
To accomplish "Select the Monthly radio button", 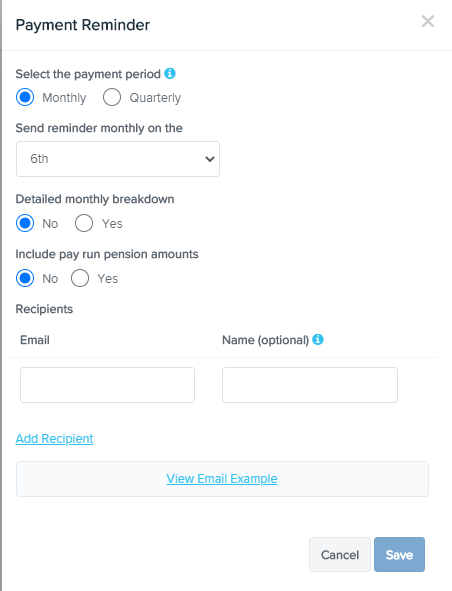I will [x=25, y=97].
